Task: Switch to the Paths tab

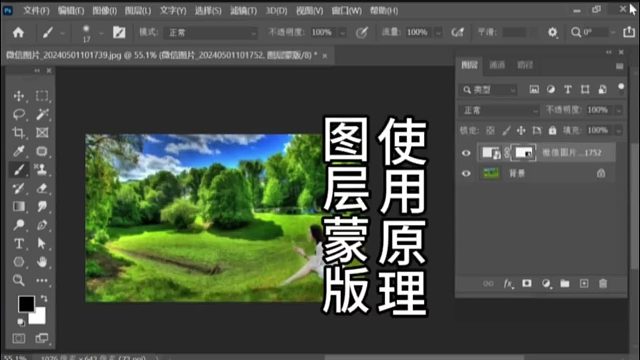Action: pos(524,65)
